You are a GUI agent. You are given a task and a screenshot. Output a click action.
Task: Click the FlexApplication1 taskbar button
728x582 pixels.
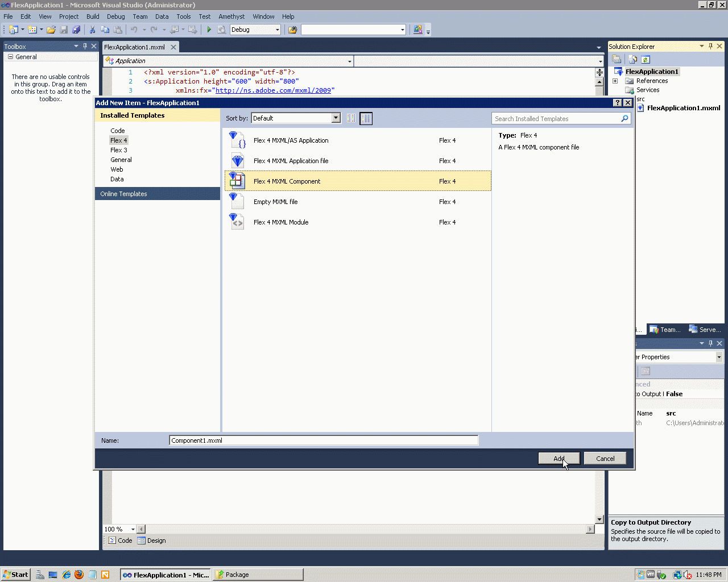(x=166, y=575)
